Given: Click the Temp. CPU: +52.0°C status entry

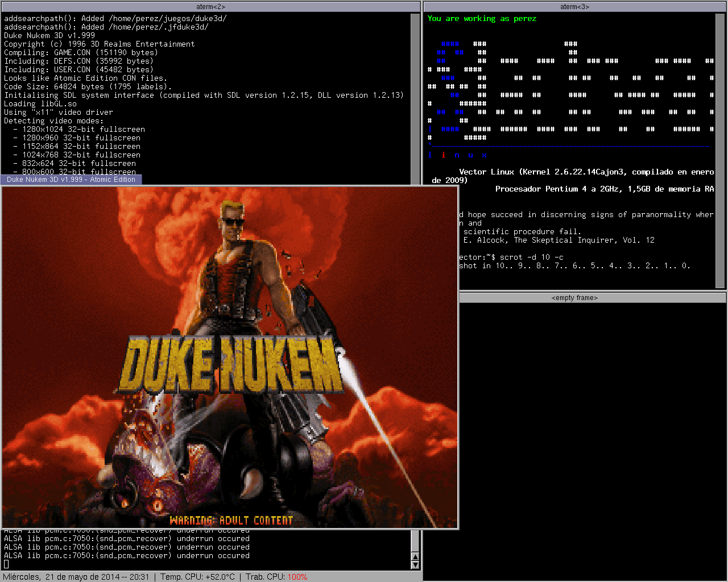Looking at the screenshot, I should pyautogui.click(x=197, y=577).
